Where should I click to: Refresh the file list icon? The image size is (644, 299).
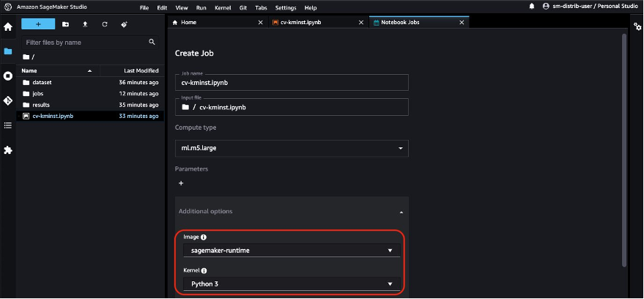click(105, 24)
